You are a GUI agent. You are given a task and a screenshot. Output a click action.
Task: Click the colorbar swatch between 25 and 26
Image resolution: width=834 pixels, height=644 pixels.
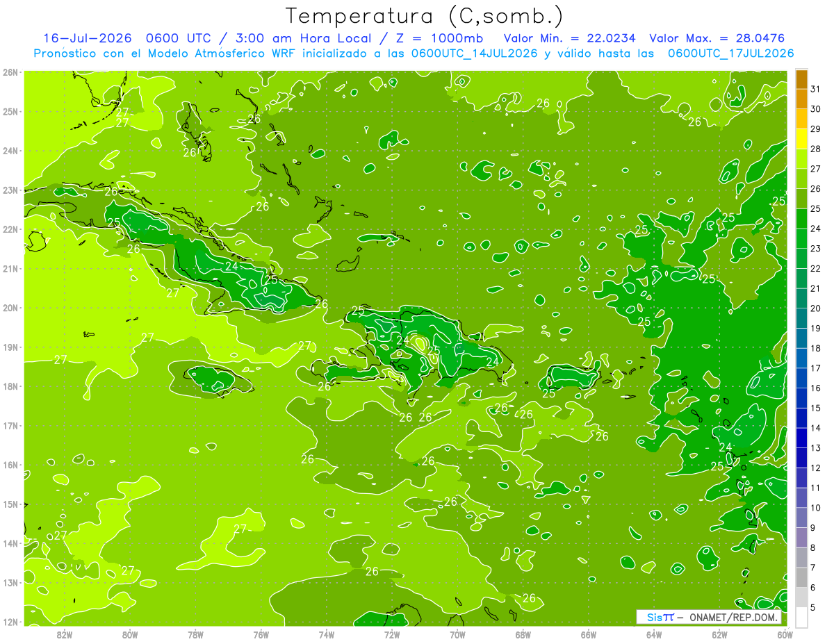tap(801, 199)
